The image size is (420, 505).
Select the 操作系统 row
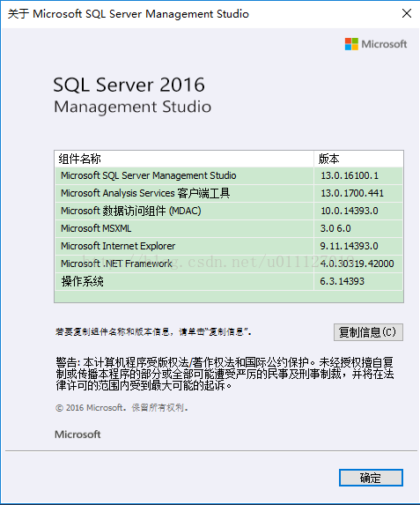coord(229,281)
